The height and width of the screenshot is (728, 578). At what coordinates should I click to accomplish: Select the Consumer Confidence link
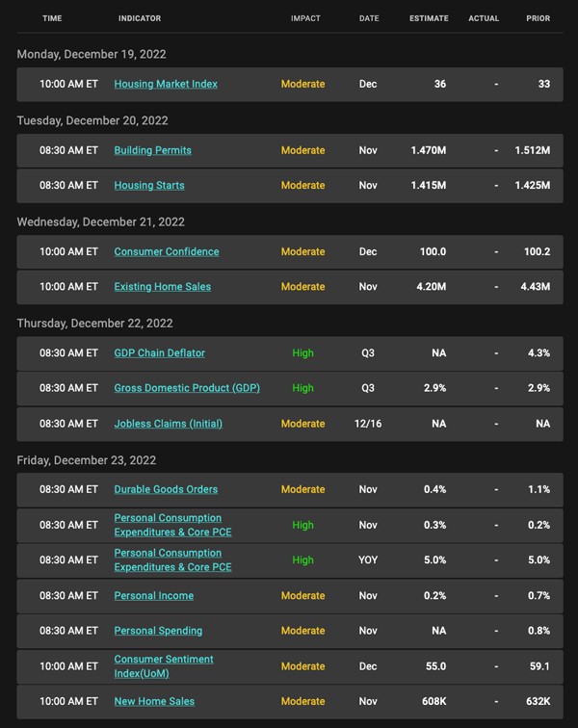[167, 251]
